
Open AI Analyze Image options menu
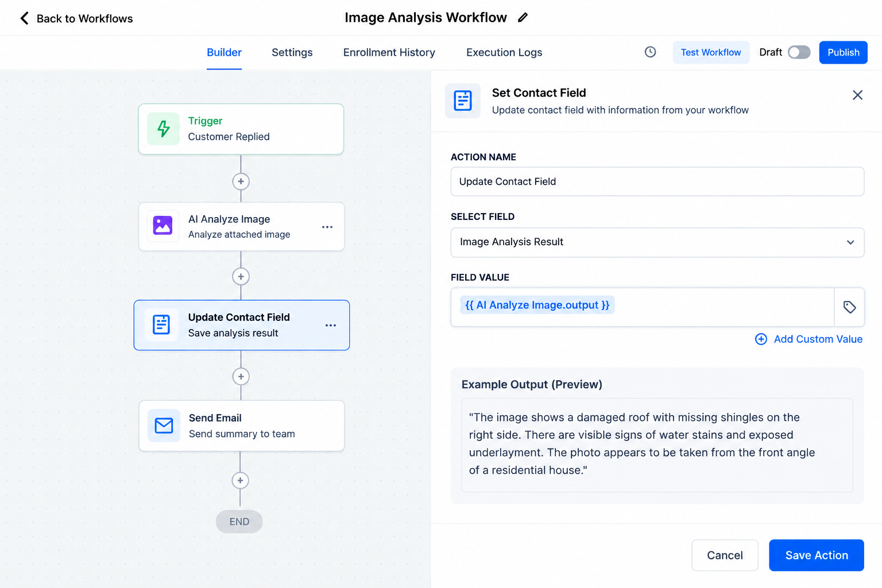(327, 227)
